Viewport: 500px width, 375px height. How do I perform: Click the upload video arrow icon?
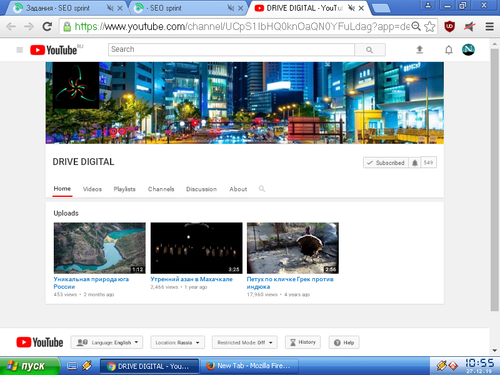coord(419,50)
